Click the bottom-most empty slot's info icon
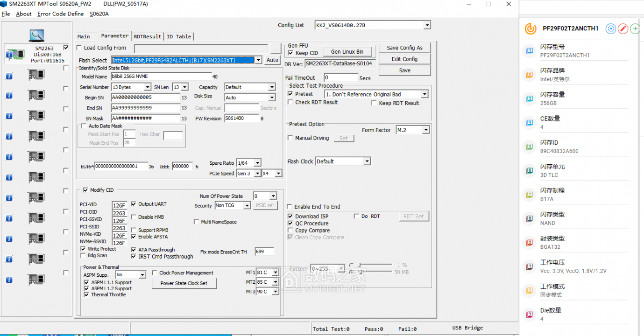 pyautogui.click(x=9, y=280)
